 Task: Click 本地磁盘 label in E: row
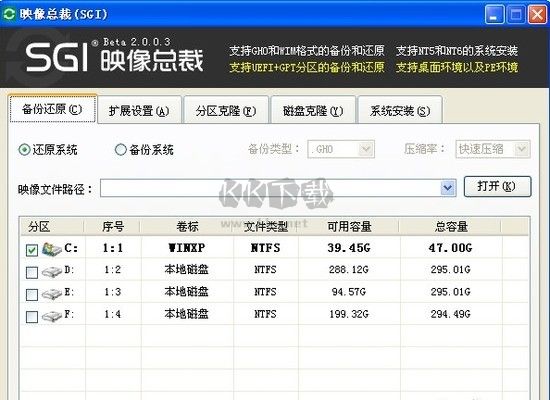pos(187,292)
